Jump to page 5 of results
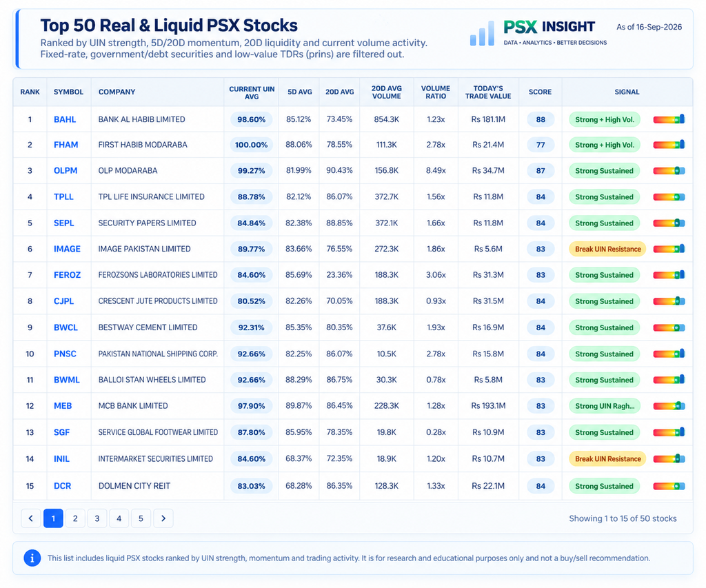 click(141, 518)
